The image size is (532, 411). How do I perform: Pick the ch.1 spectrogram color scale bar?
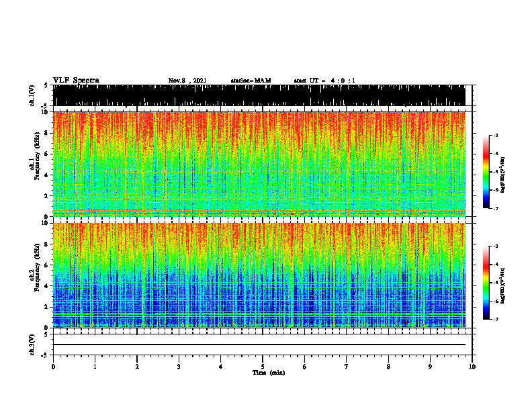[486, 172]
